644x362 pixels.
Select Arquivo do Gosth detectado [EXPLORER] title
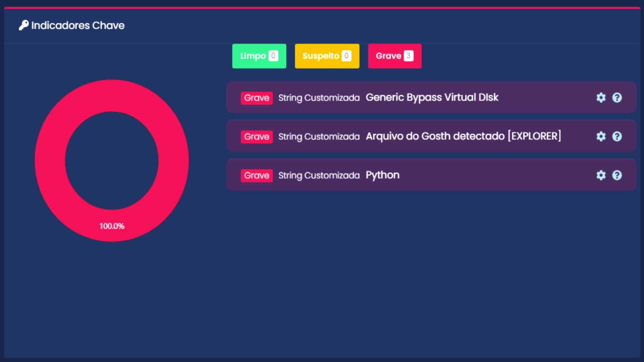coord(463,136)
